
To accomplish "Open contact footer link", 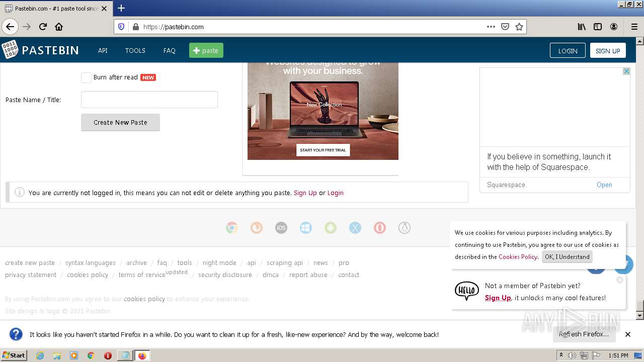I will point(349,275).
